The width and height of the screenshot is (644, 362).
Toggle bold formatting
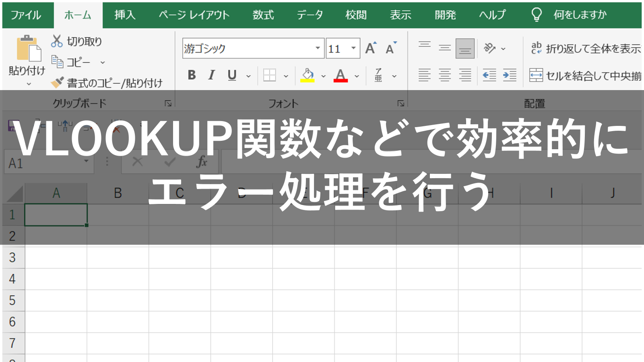pos(192,75)
